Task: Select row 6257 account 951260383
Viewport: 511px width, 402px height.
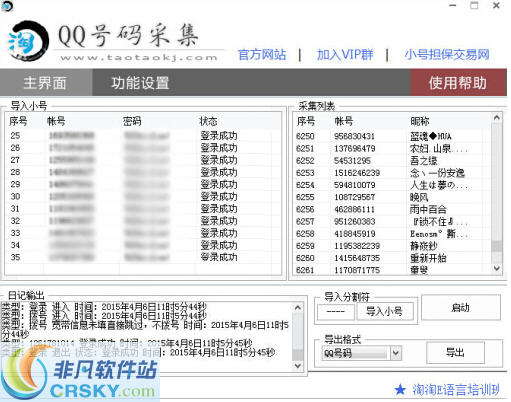Action: (x=392, y=221)
